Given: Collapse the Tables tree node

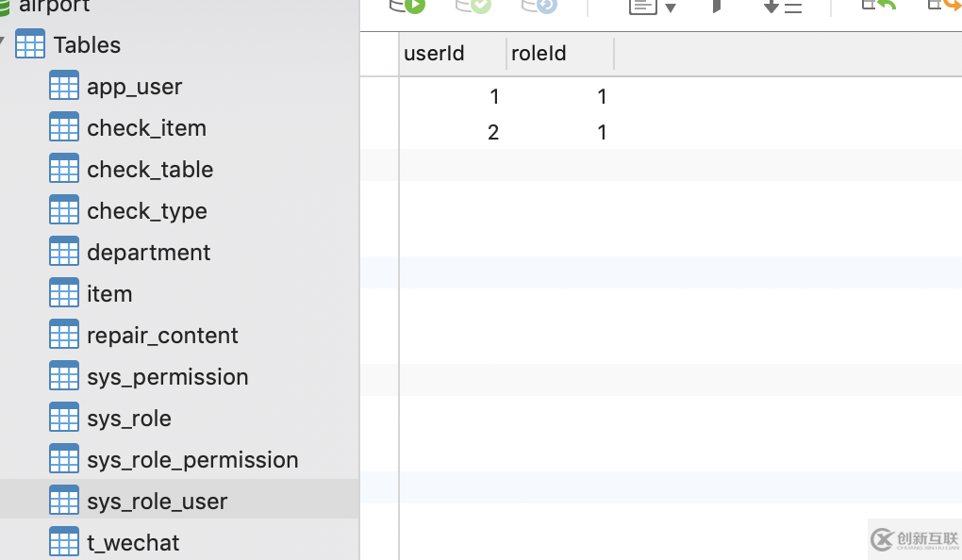Looking at the screenshot, I should (x=3, y=42).
